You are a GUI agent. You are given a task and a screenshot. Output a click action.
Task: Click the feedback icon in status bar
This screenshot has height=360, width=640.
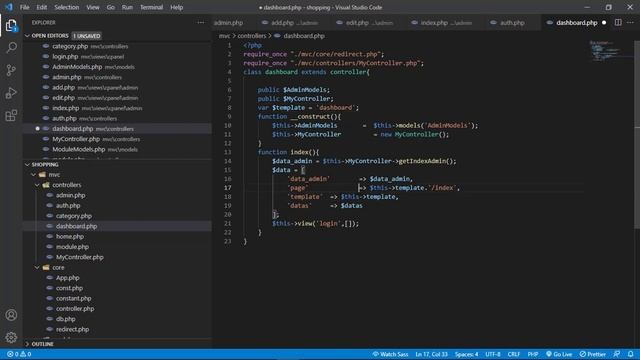617,354
